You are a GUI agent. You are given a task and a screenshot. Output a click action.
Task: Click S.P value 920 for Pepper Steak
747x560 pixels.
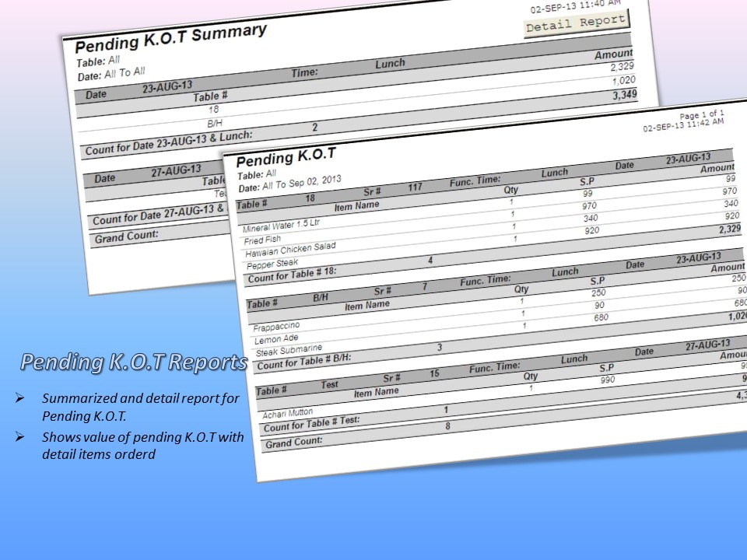[591, 230]
